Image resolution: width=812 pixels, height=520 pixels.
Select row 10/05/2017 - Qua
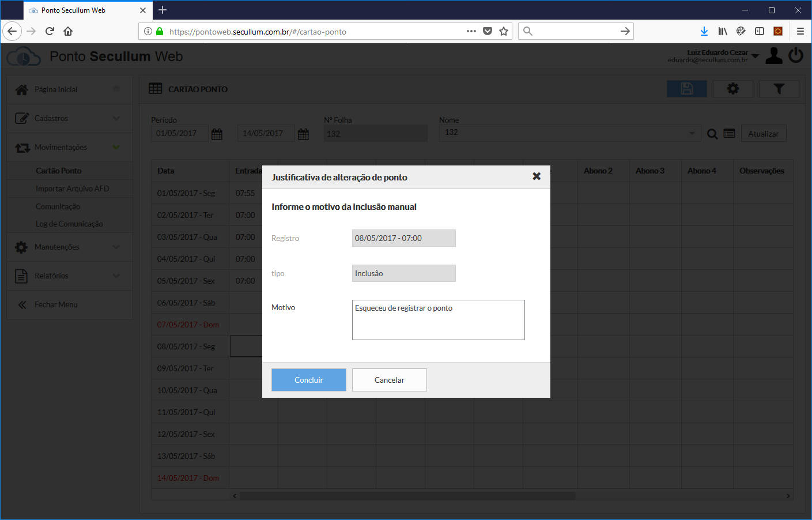[x=187, y=390]
